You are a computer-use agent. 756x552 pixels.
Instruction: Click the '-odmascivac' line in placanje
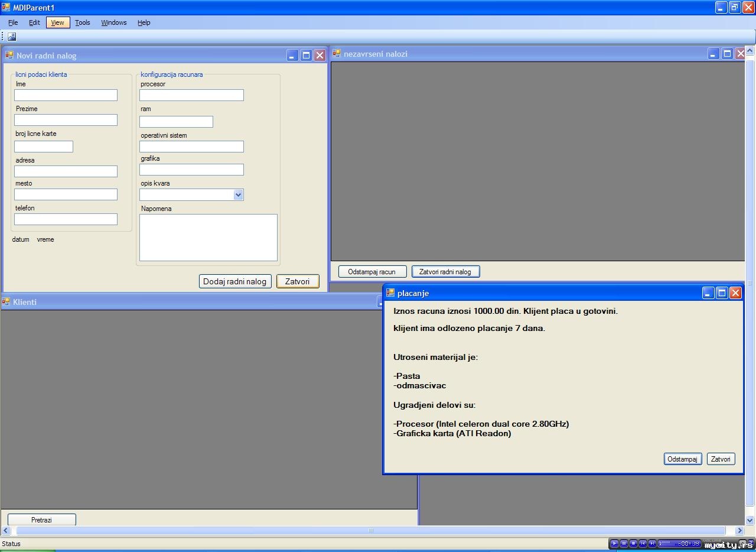click(x=420, y=385)
